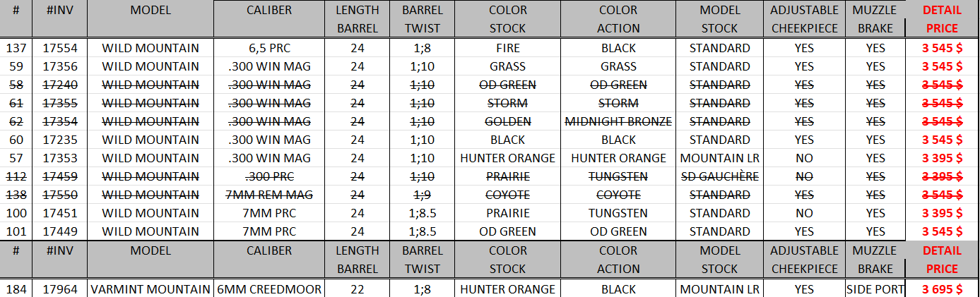
Task: Select inventory number 17554 cell
Action: (x=60, y=48)
